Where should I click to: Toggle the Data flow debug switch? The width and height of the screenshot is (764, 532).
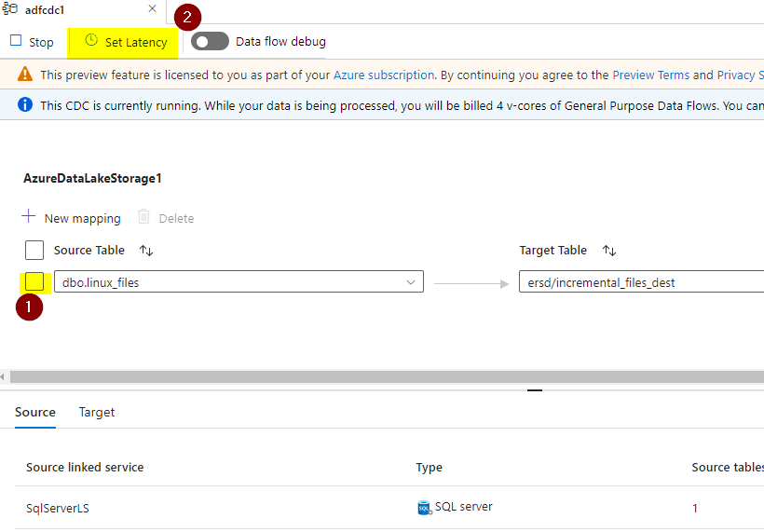[x=210, y=41]
